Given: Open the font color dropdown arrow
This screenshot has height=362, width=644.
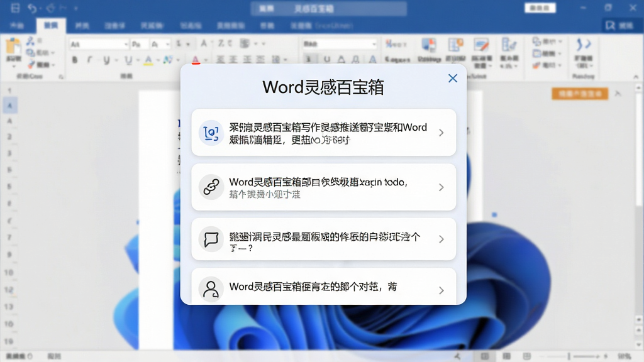Looking at the screenshot, I should 206,60.
